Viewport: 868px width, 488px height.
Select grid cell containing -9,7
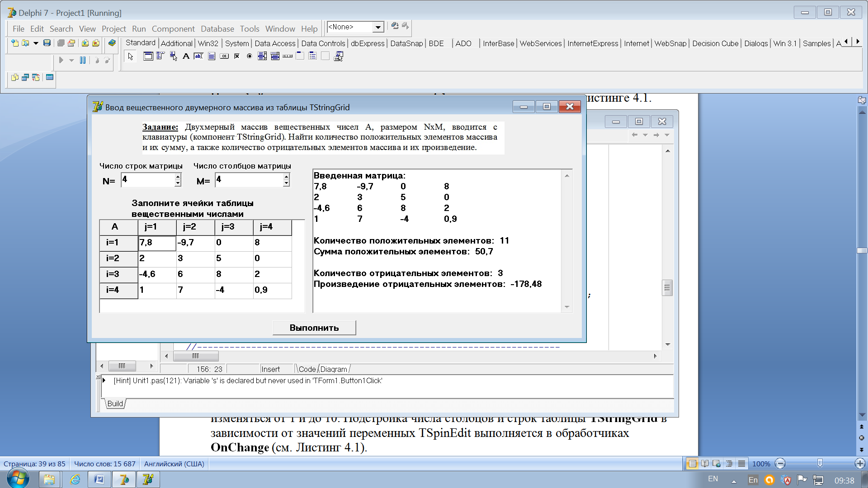(x=195, y=243)
